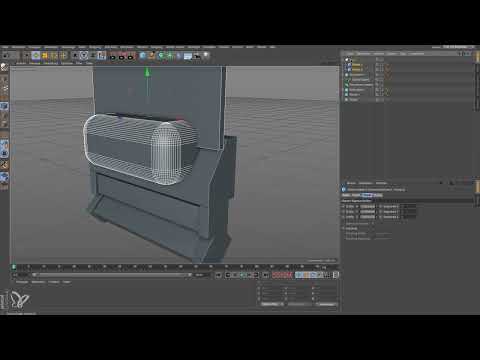Select the Move tool
This screenshot has height=360, width=480.
pos(36,56)
